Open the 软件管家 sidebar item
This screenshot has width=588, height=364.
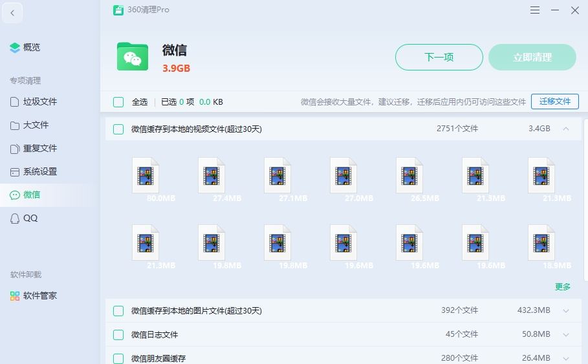pyautogui.click(x=50, y=296)
